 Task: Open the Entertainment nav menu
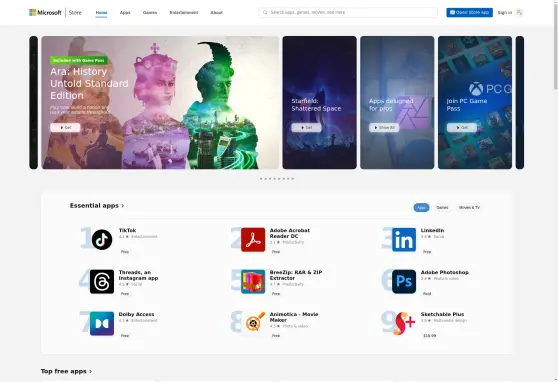point(184,12)
